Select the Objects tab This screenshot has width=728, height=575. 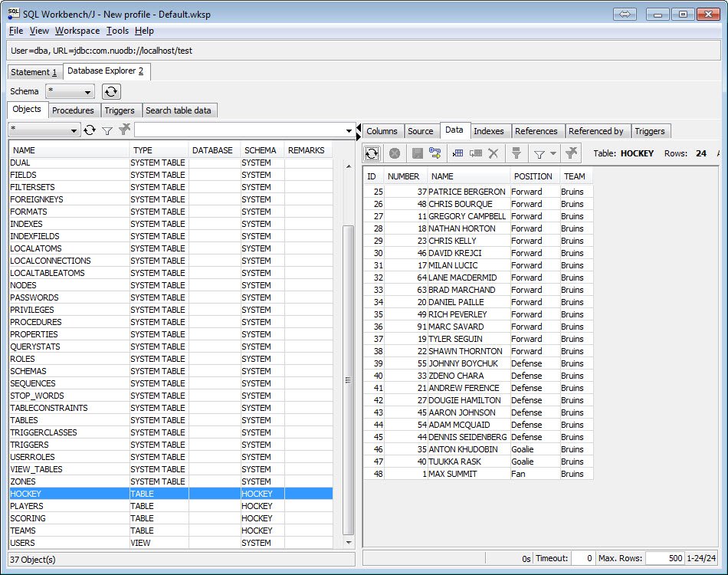[x=27, y=109]
